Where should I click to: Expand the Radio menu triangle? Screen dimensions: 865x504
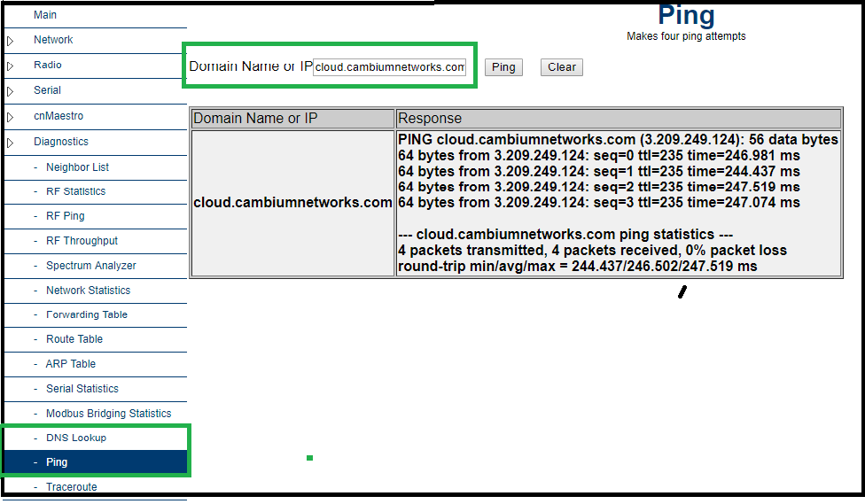(x=10, y=66)
